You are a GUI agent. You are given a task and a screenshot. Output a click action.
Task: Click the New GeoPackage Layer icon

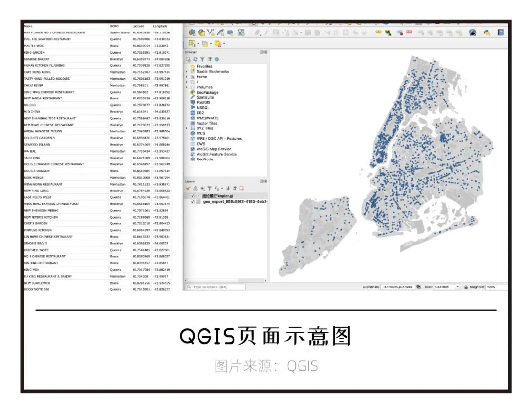(x=201, y=32)
